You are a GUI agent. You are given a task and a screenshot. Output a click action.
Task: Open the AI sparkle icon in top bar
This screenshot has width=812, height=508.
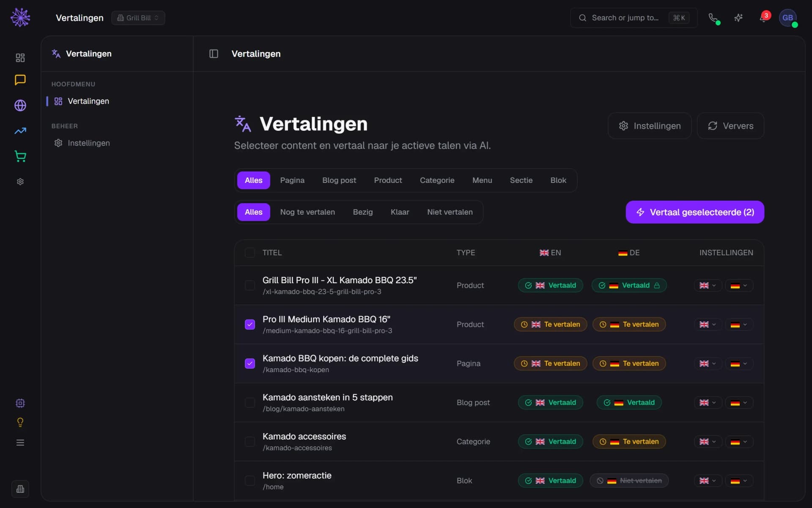738,18
